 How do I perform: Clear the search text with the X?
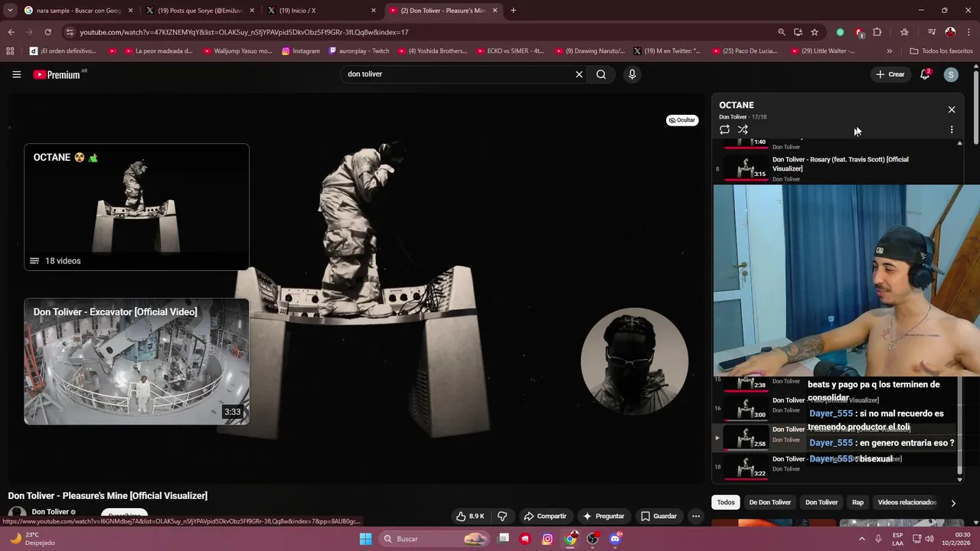(579, 74)
